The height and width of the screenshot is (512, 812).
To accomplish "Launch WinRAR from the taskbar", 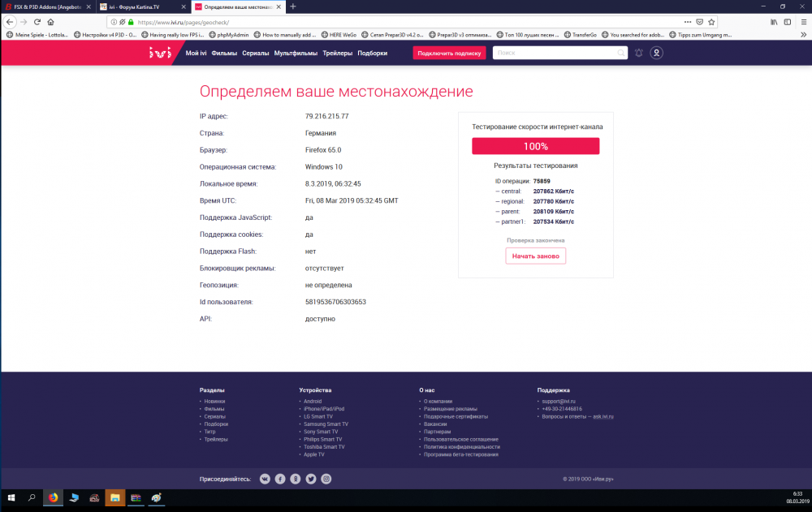I will [136, 497].
